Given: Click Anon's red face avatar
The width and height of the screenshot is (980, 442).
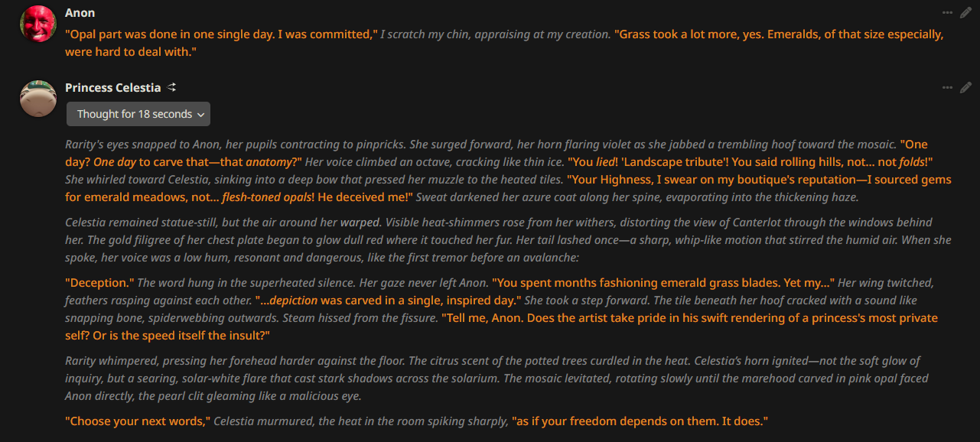Looking at the screenshot, I should coord(38,24).
